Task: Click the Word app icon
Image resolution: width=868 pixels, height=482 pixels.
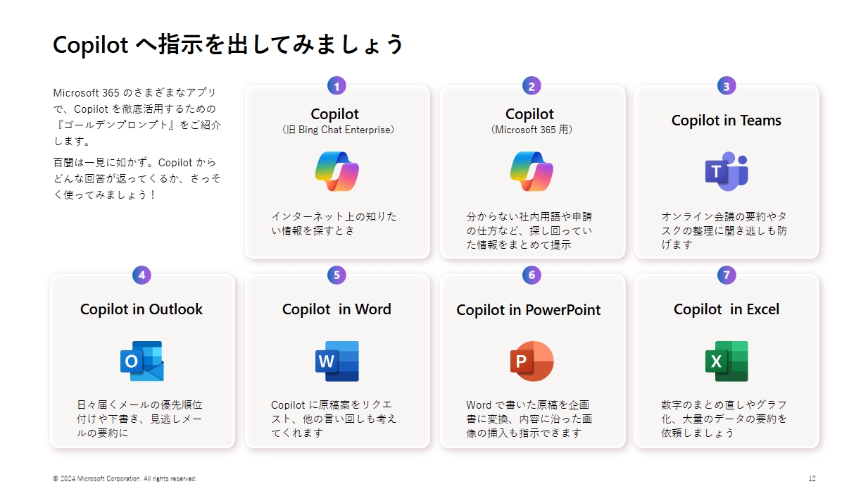Action: coord(337,361)
